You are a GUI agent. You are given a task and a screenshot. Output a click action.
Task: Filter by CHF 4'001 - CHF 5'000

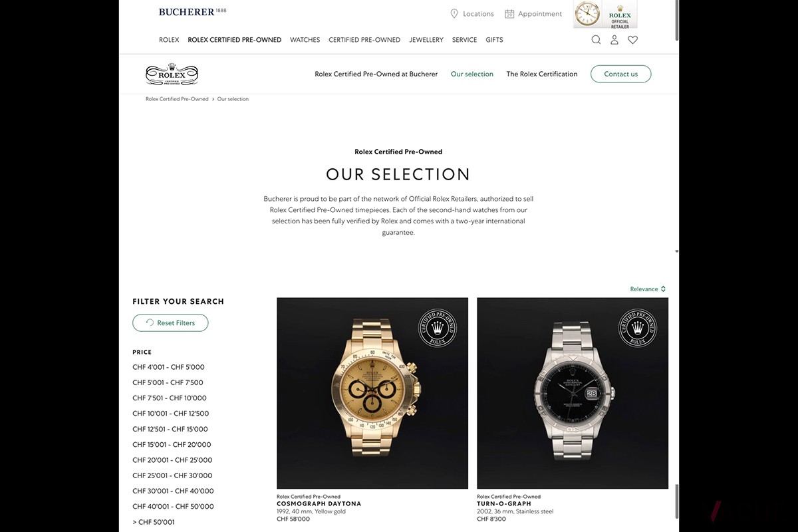coord(168,367)
